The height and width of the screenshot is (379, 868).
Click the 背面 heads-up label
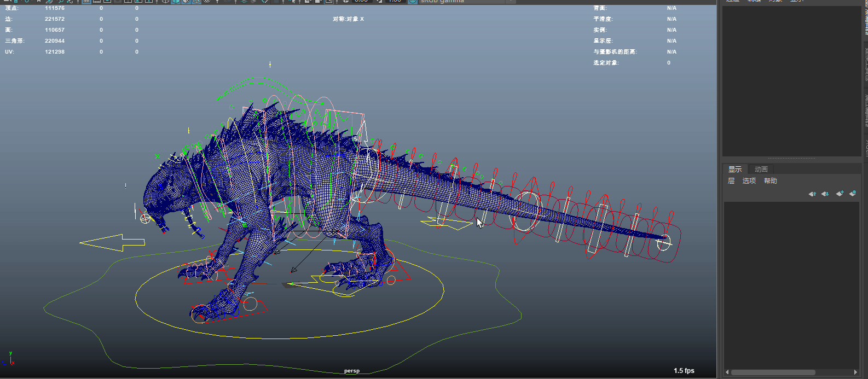600,8
